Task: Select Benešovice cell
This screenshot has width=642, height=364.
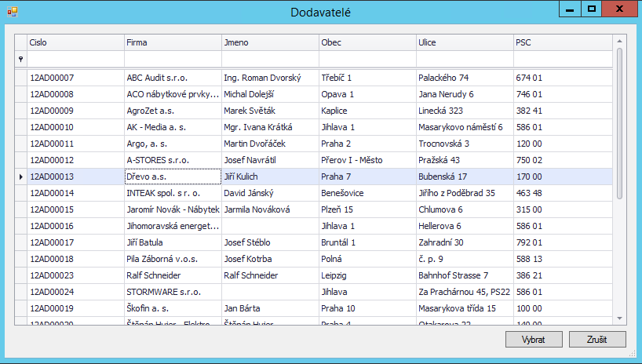Action: tap(367, 193)
